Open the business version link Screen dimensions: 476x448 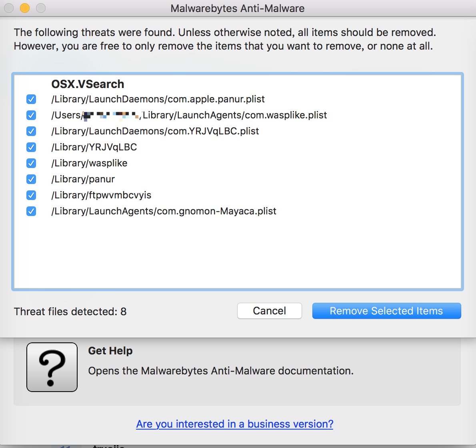(x=234, y=424)
